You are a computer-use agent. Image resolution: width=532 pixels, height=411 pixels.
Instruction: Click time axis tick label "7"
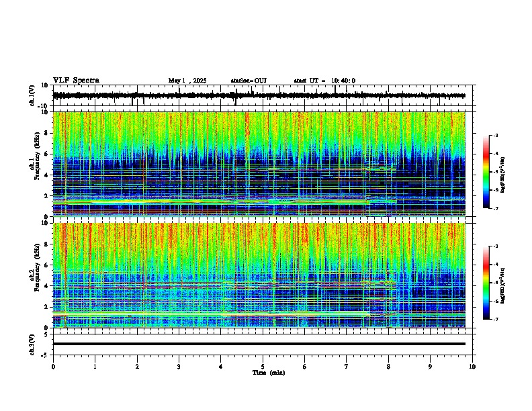(347, 367)
